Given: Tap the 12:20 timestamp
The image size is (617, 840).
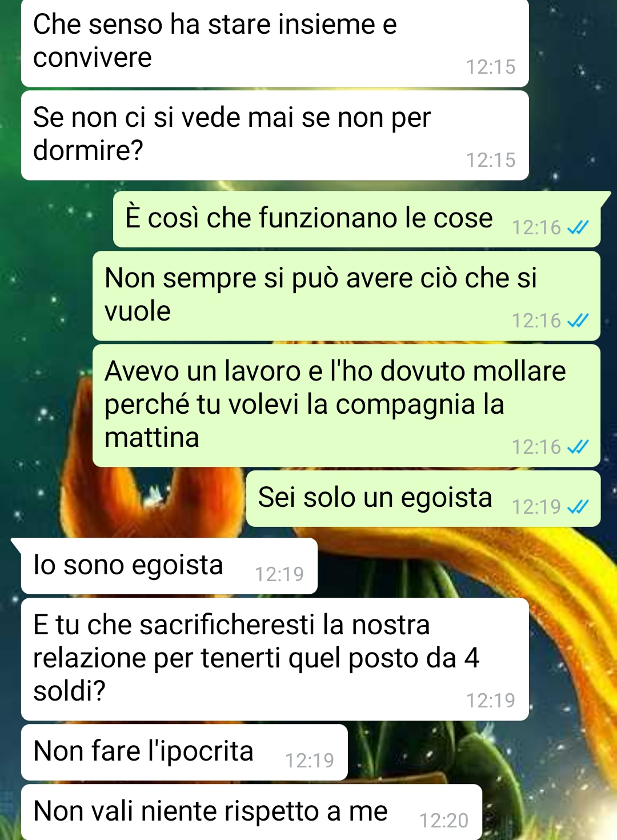Looking at the screenshot, I should 444,821.
